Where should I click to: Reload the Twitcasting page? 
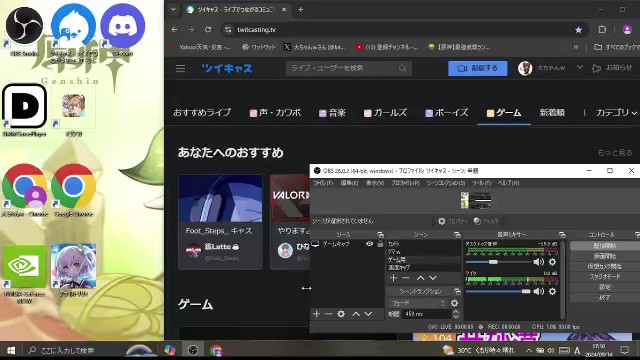[x=208, y=29]
